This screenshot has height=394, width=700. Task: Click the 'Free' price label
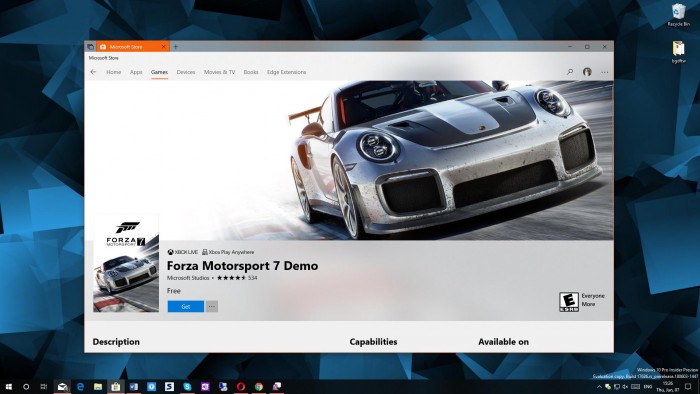coord(174,291)
